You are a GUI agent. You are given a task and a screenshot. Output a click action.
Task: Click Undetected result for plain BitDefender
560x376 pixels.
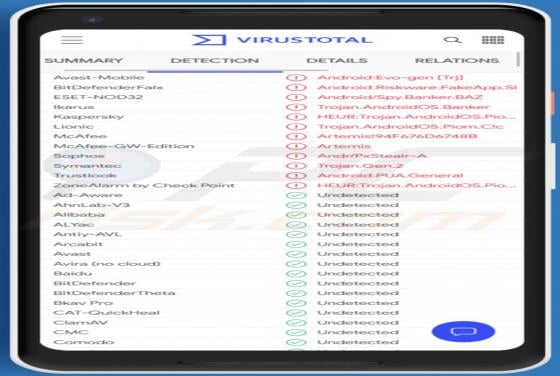click(358, 284)
